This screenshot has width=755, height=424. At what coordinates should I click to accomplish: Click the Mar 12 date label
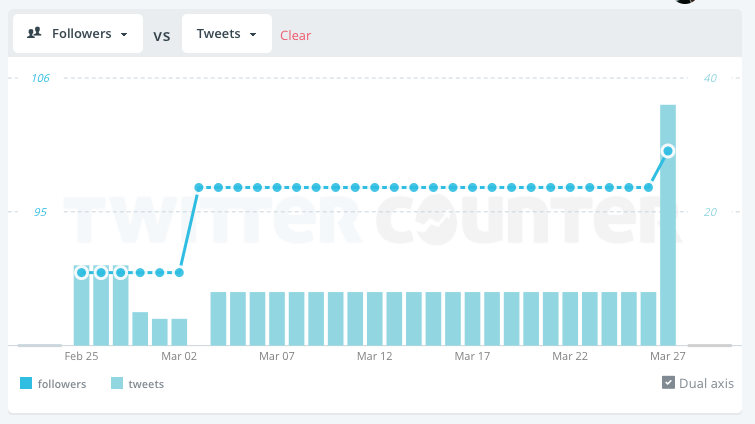point(374,356)
